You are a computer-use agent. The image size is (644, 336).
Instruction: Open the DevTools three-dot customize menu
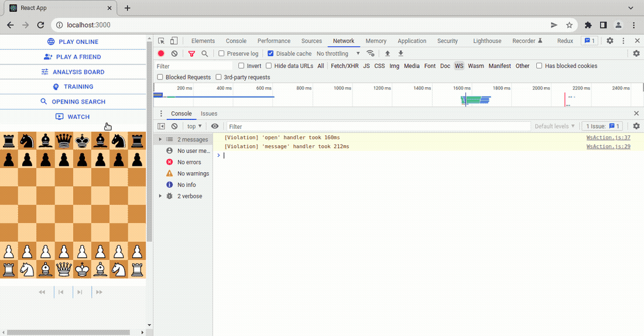click(623, 40)
